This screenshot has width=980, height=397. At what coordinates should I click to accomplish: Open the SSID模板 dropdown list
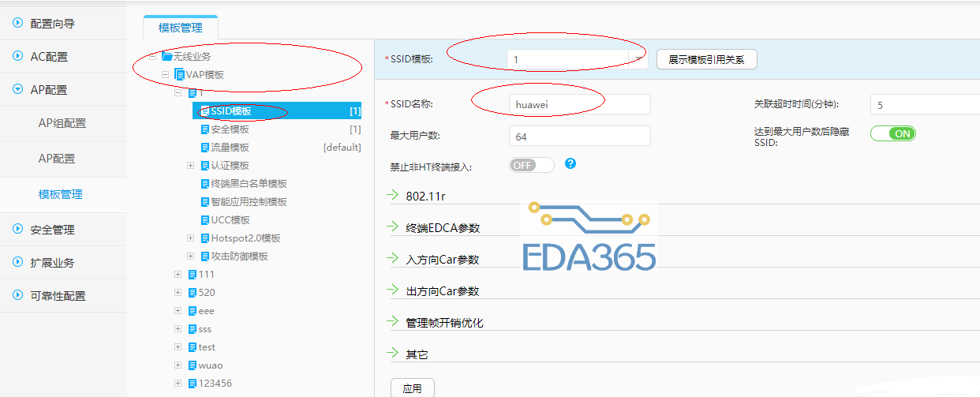(639, 59)
